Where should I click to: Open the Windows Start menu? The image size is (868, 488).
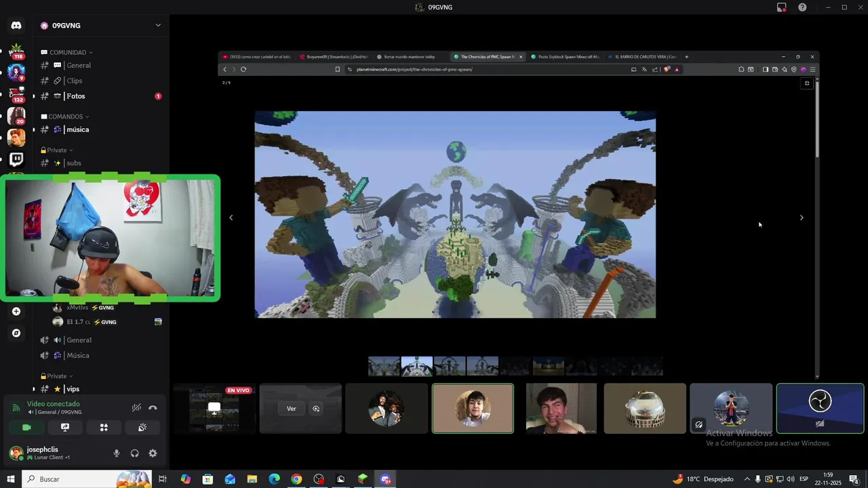click(11, 479)
